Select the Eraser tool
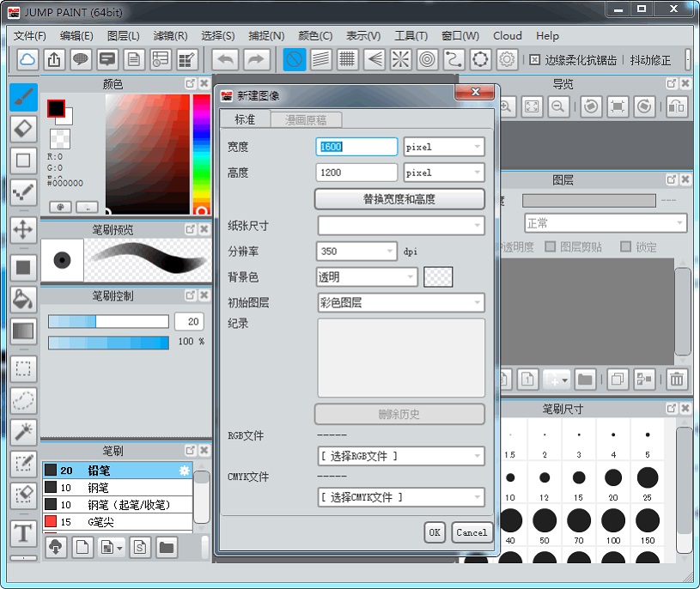700x589 pixels. tap(23, 129)
